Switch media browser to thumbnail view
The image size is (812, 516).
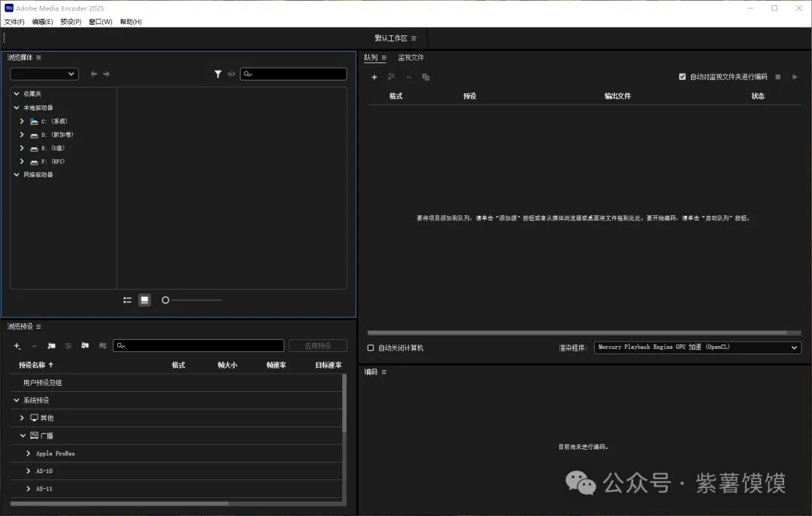(x=145, y=300)
